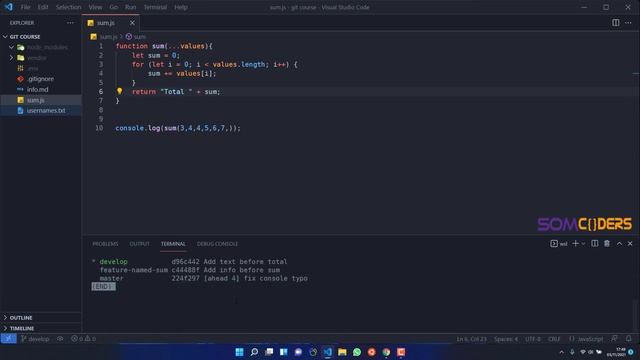Viewport: 640px width, 360px height.
Task: Switch to the DEBUG CONSOLE tab
Action: pos(217,244)
